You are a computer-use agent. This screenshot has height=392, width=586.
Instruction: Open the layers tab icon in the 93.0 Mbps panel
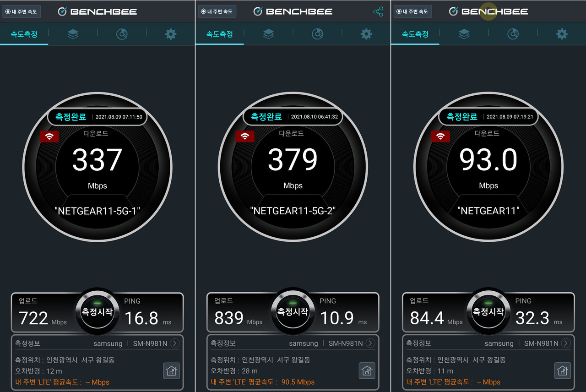(x=464, y=34)
